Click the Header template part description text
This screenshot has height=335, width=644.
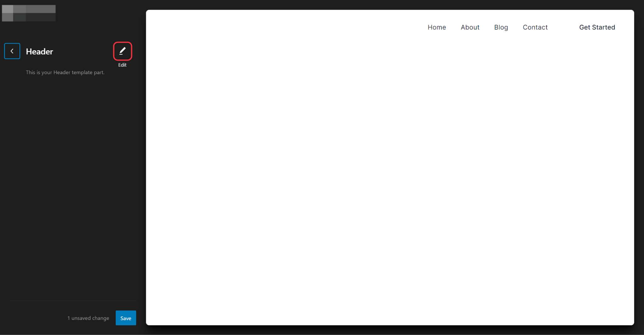click(65, 72)
